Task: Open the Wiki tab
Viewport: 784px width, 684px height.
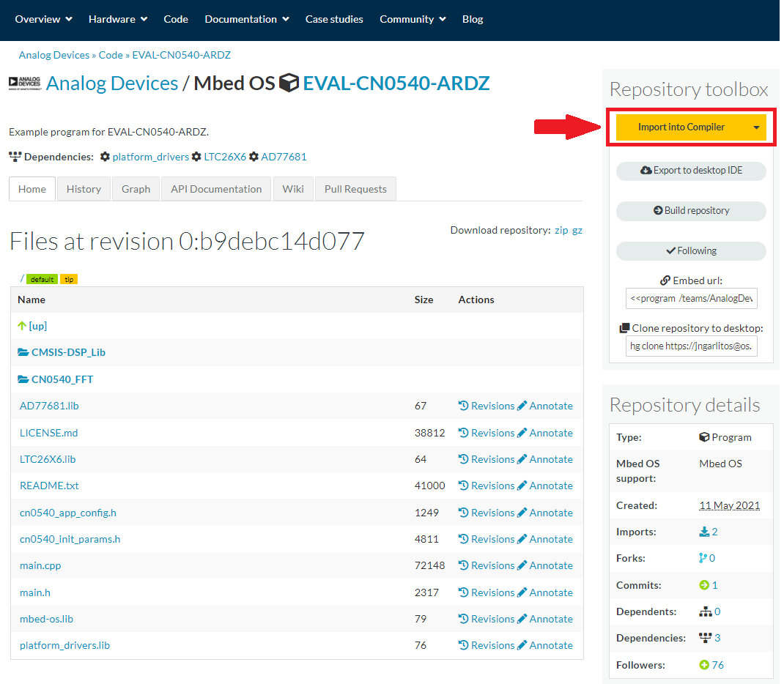Action: (293, 189)
